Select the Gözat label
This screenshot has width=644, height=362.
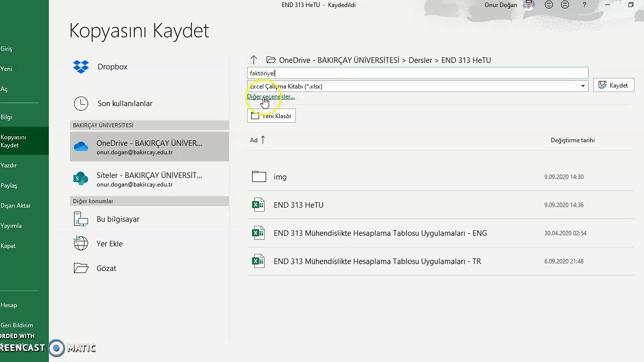(x=106, y=268)
